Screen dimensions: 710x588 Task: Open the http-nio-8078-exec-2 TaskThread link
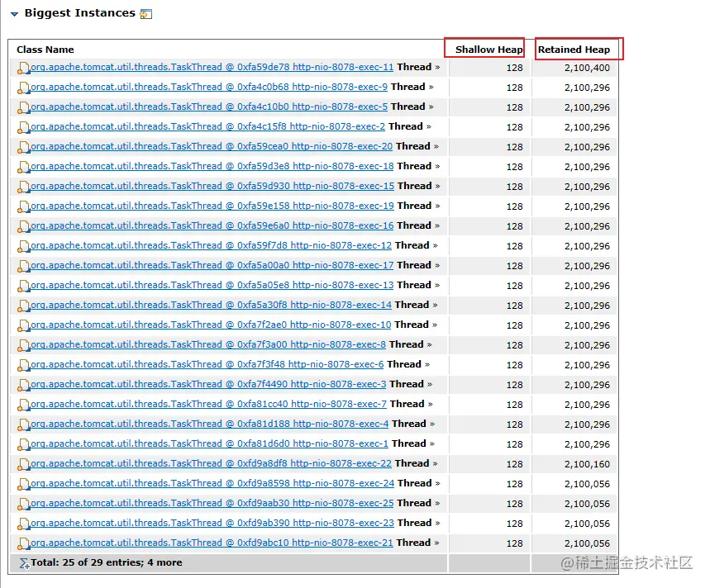point(207,126)
